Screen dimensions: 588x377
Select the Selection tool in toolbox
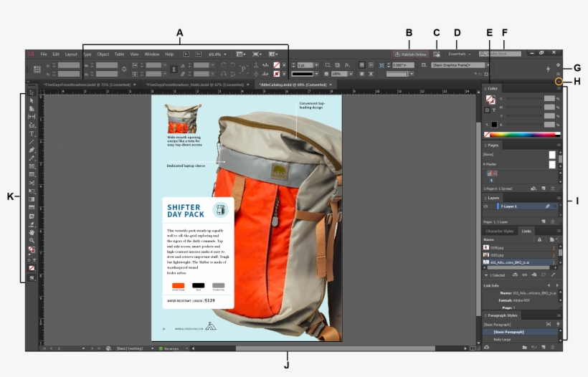coord(32,92)
